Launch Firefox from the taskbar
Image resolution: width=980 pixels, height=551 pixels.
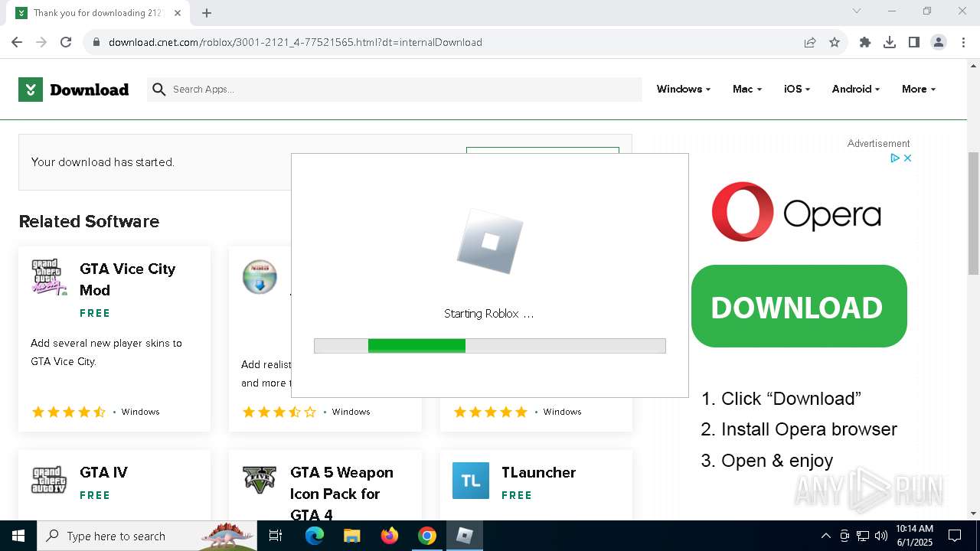(390, 536)
